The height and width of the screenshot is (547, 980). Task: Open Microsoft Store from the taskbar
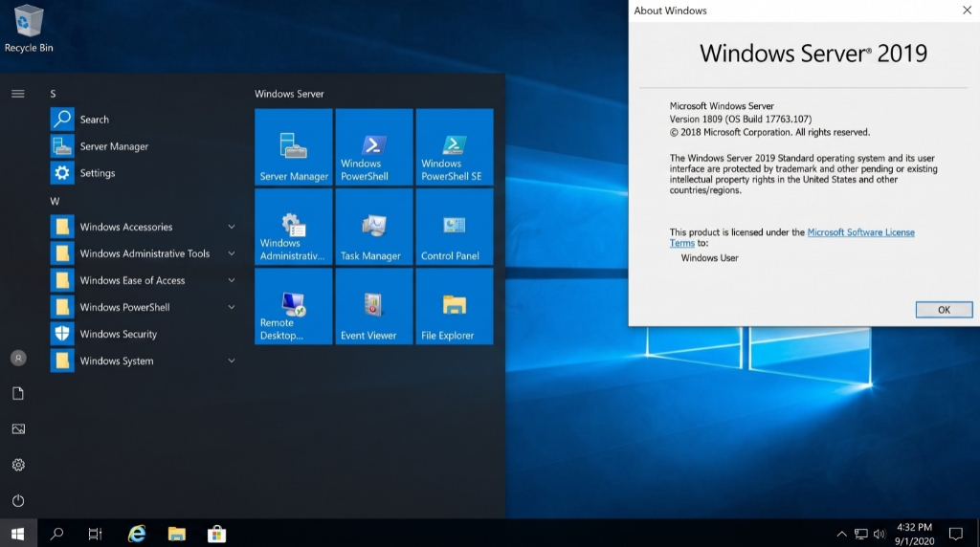click(x=217, y=534)
